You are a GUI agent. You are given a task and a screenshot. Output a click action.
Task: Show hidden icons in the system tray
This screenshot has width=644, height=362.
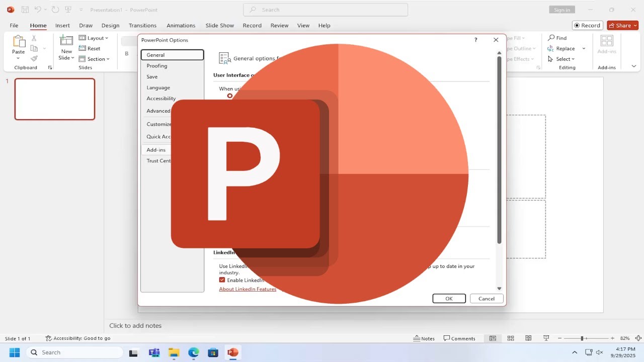tap(575, 352)
